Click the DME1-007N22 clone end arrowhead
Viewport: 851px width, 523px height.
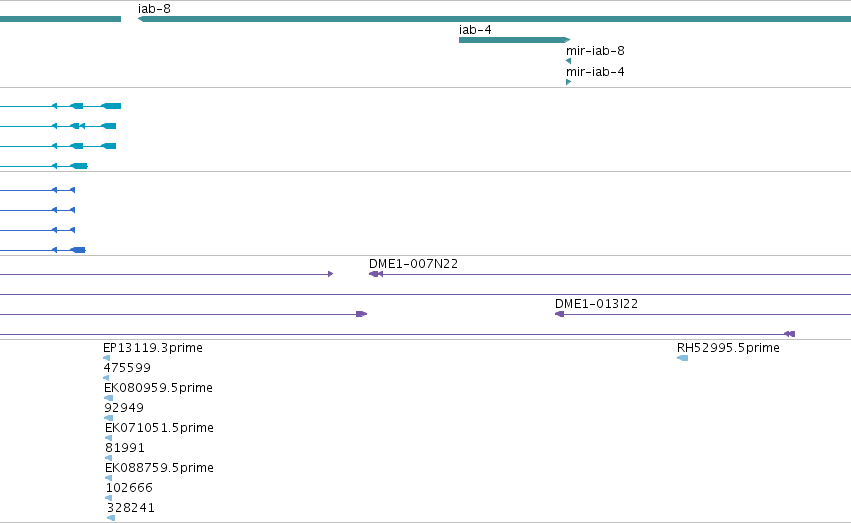(x=376, y=274)
